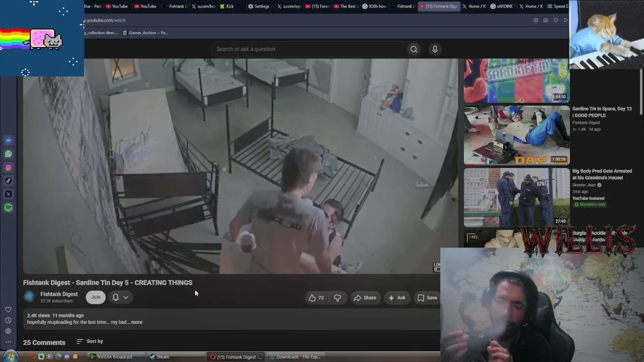The width and height of the screenshot is (644, 362).
Task: Open Messenger in the browser sidebar
Action: pyautogui.click(x=8, y=140)
